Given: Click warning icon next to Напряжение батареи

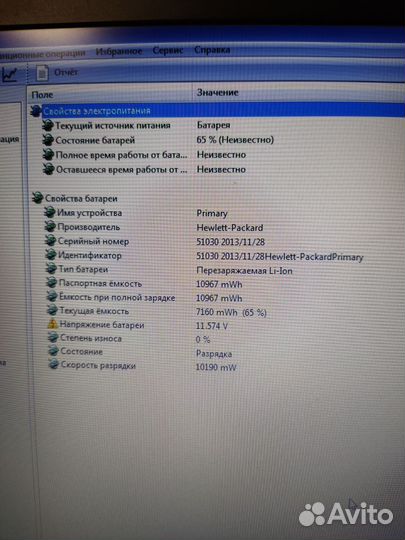Looking at the screenshot, I should [x=53, y=324].
